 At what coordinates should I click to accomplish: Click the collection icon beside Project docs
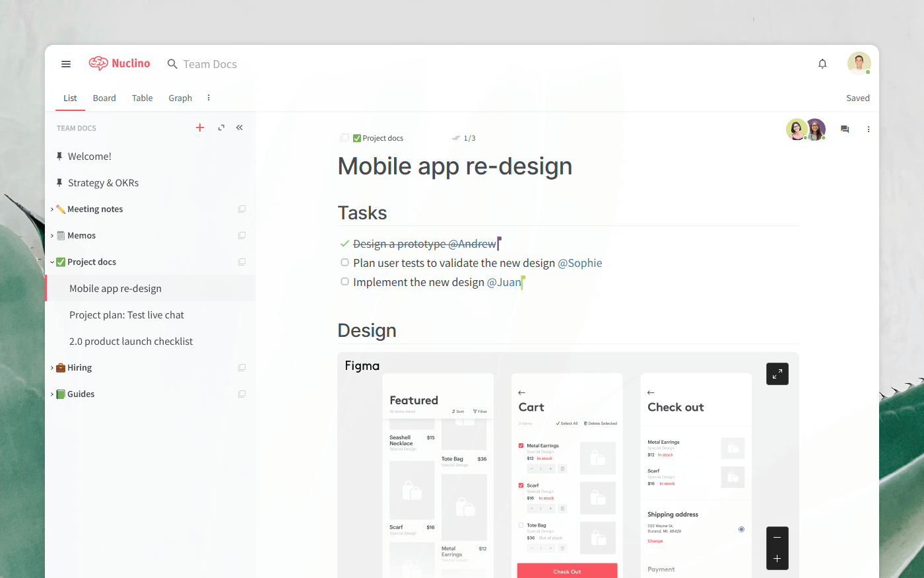point(242,262)
